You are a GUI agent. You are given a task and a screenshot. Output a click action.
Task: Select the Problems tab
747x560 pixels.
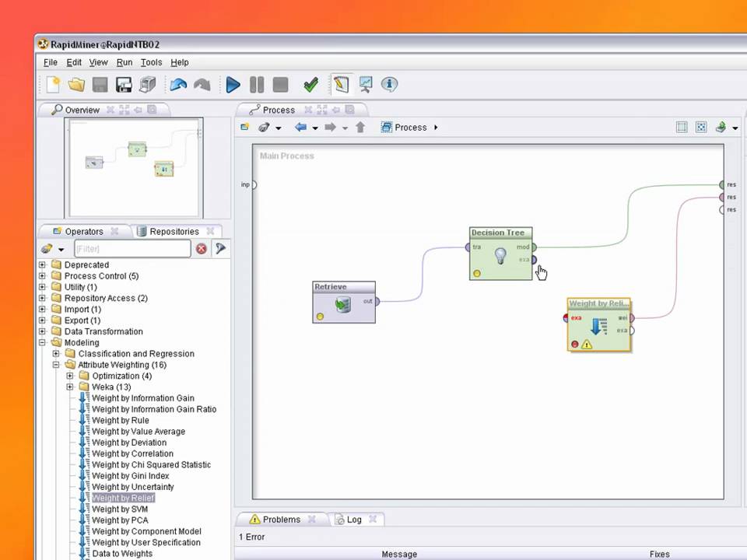[x=281, y=520]
